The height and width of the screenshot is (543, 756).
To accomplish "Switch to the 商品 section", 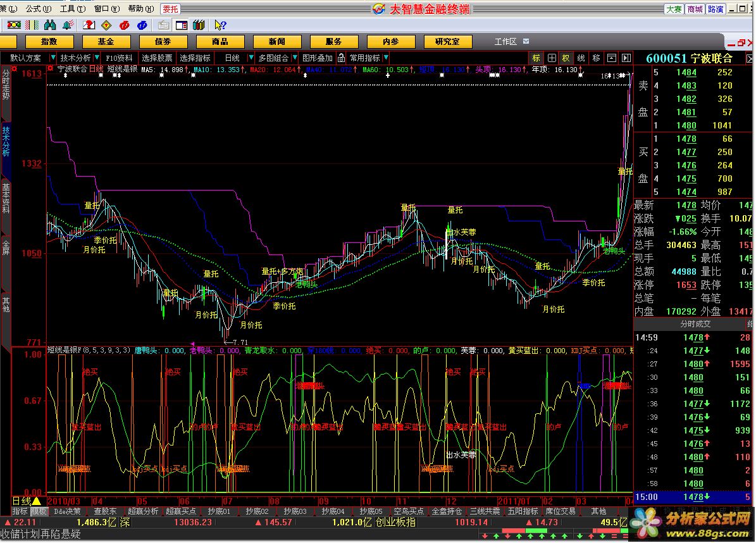I will (x=220, y=42).
